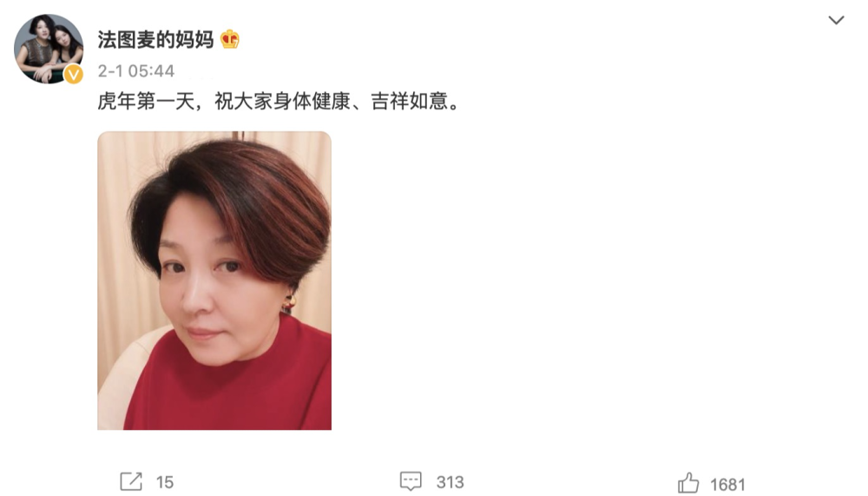Open comments via the speech bubble icon

(411, 481)
